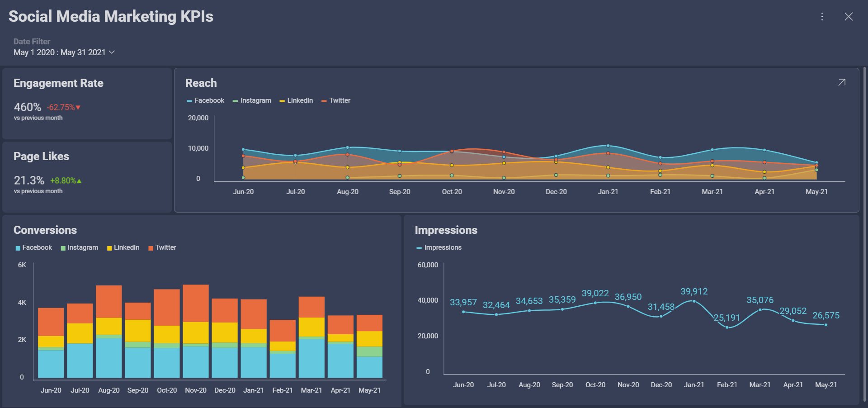Select the Impressions chart header
Viewport: 868px width, 408px height.
coord(446,230)
